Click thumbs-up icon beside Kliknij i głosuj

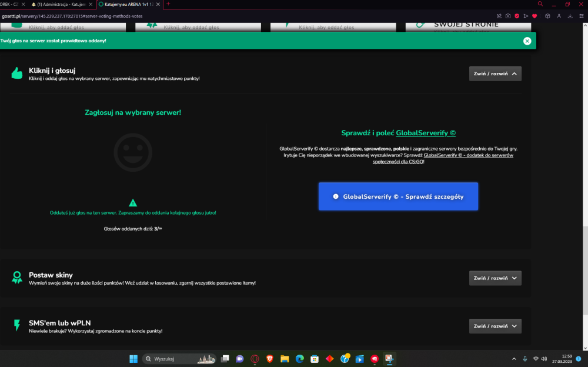tap(17, 73)
